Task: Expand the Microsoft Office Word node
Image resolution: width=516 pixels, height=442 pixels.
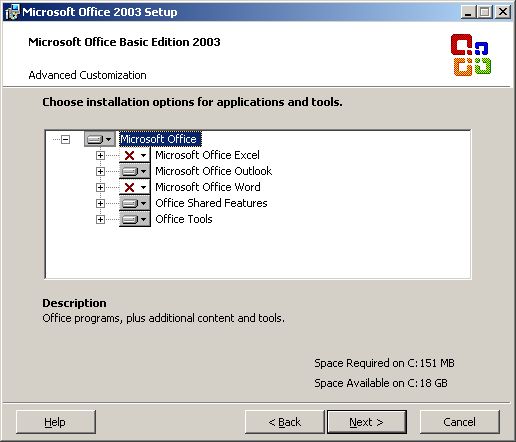Action: point(100,187)
